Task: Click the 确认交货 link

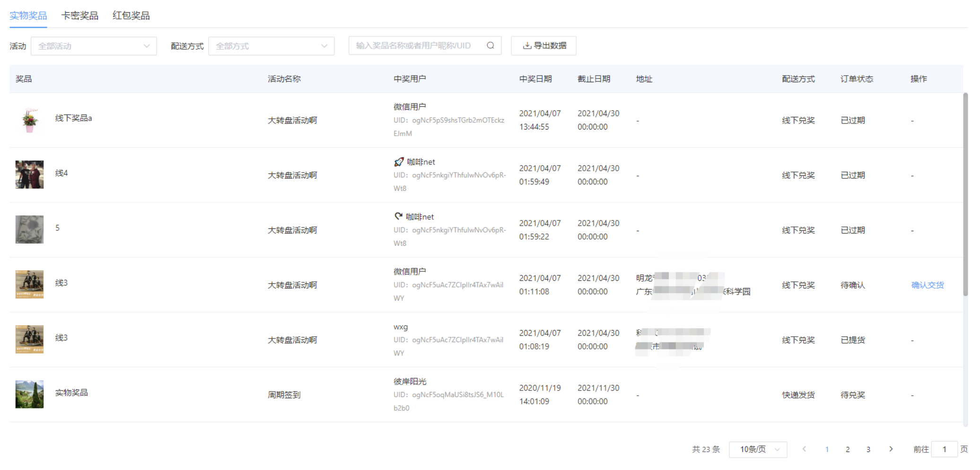Action: [x=927, y=285]
